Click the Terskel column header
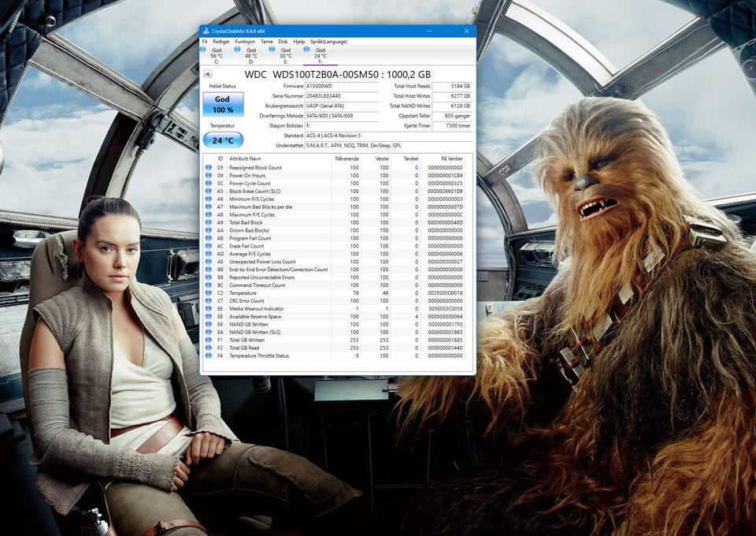The image size is (756, 536). [411, 158]
